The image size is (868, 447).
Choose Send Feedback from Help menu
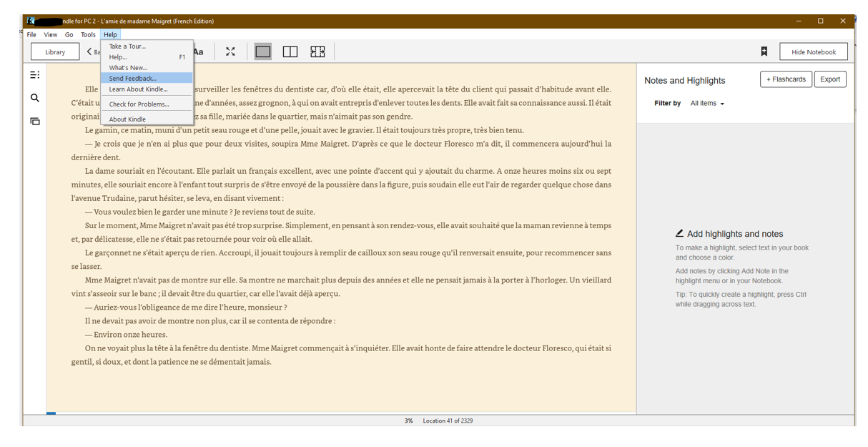[x=132, y=78]
